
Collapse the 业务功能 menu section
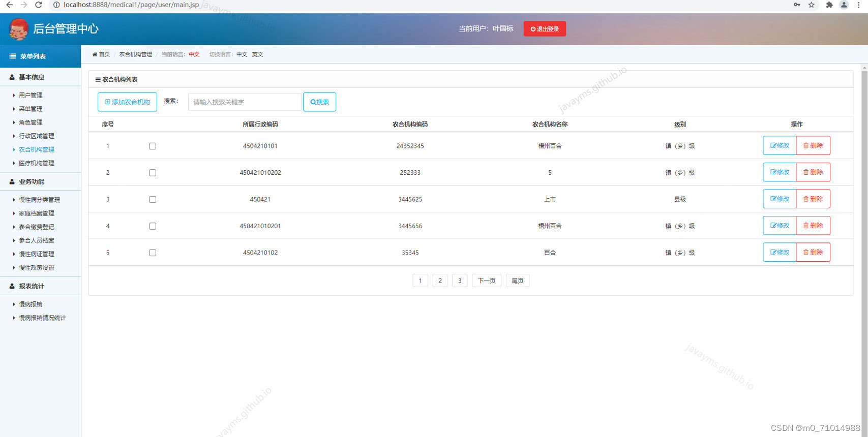point(41,181)
